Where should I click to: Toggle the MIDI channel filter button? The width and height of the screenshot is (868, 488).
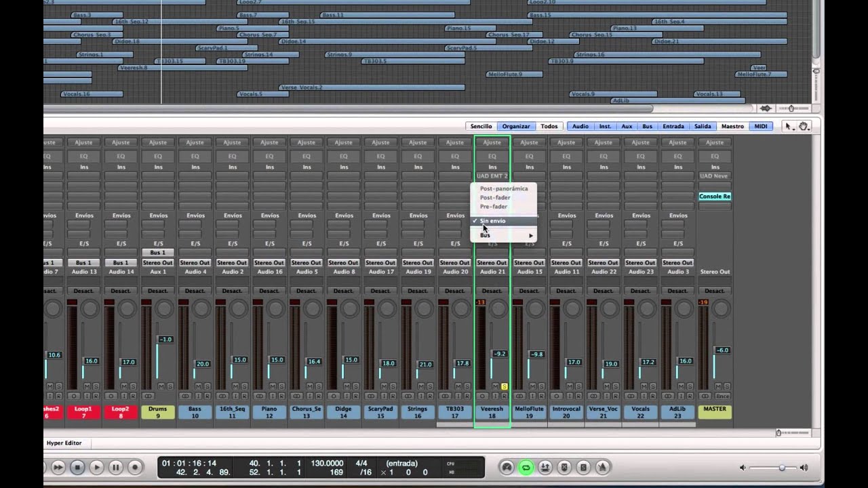(761, 126)
